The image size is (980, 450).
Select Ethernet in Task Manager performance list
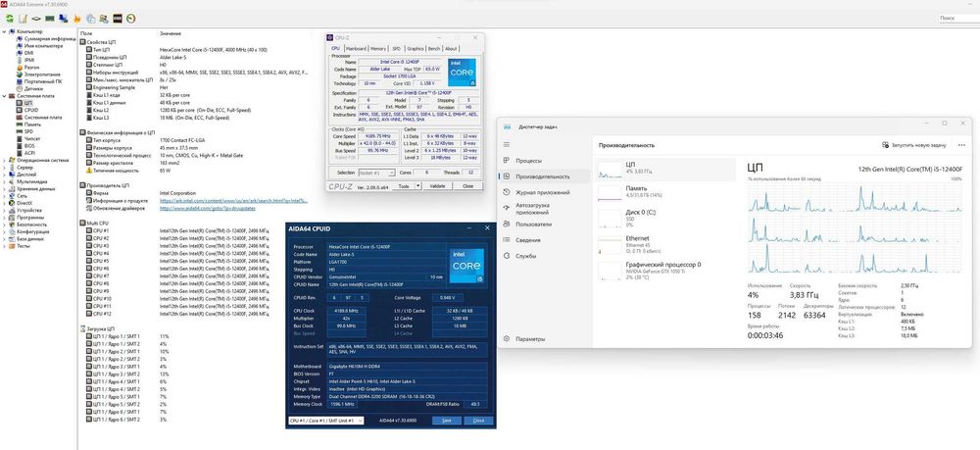(x=665, y=243)
